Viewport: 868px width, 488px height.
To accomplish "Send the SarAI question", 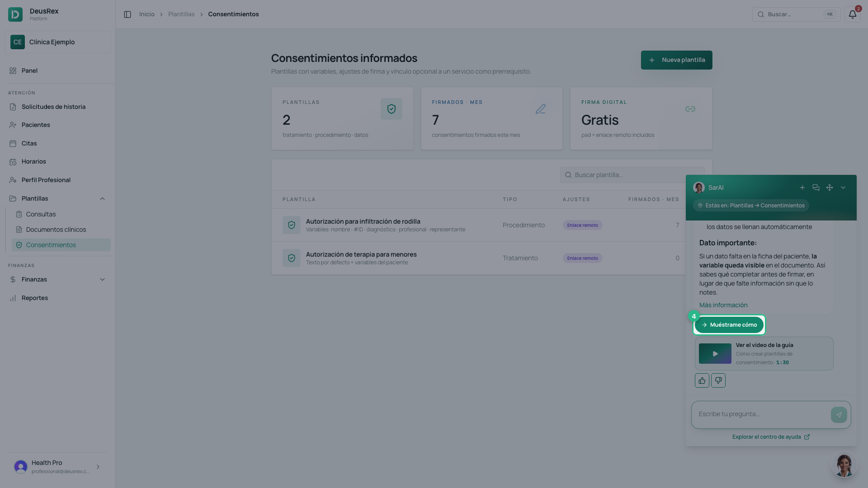I will (x=839, y=415).
